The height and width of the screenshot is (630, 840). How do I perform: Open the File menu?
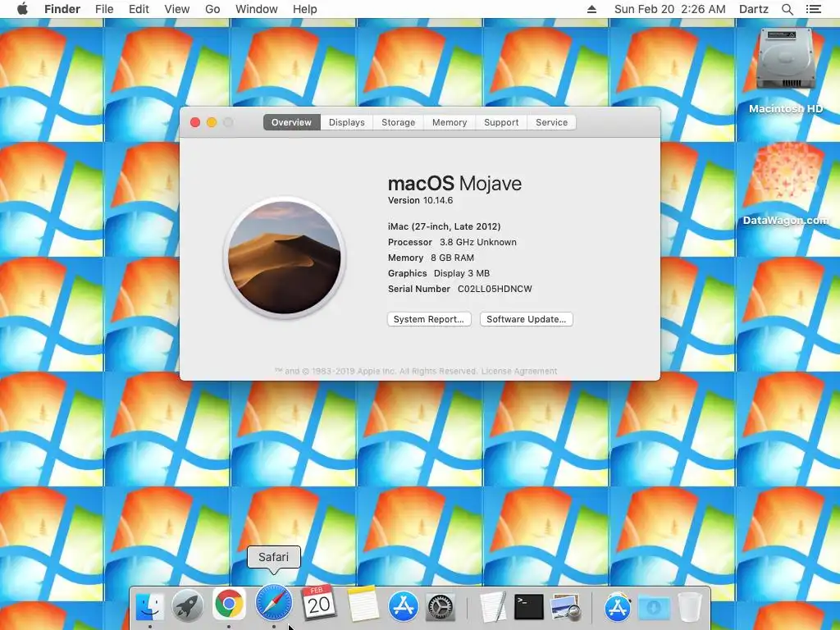click(x=104, y=9)
